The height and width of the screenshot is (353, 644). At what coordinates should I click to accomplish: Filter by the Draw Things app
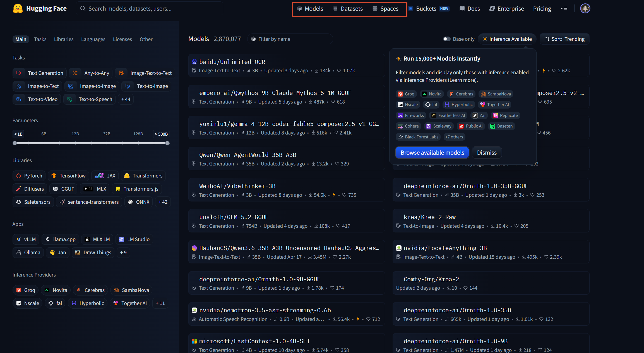click(x=93, y=253)
